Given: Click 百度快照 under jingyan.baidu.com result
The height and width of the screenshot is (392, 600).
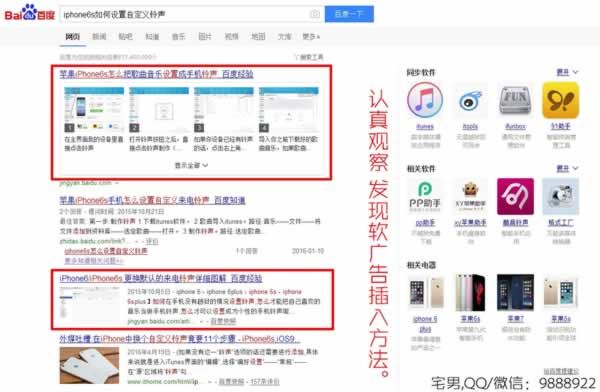Looking at the screenshot, I should pos(223,322).
